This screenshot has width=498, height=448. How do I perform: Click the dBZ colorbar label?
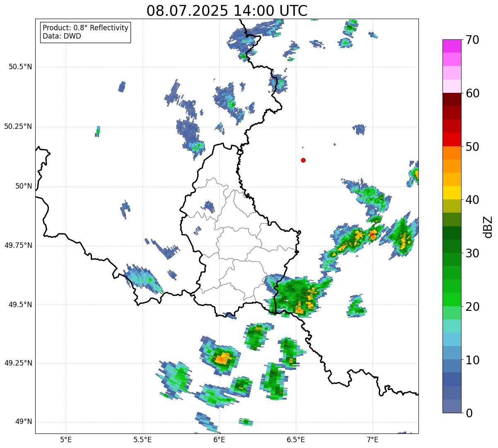pyautogui.click(x=488, y=226)
